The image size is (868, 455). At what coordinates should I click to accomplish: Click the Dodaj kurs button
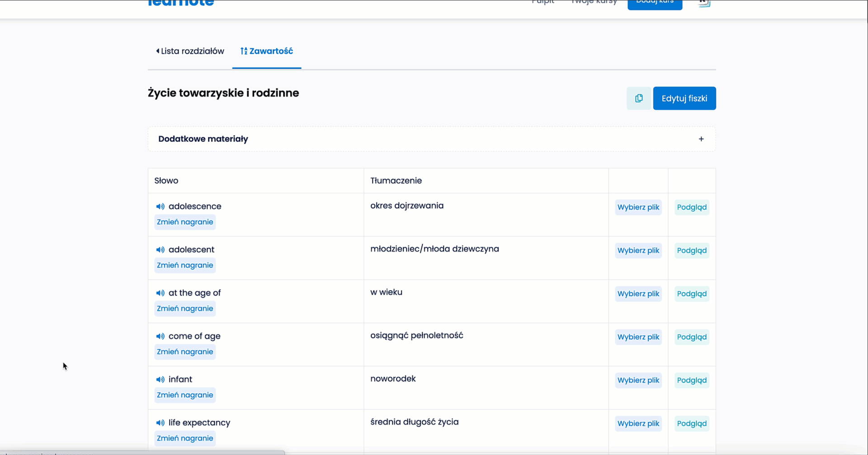point(655,3)
